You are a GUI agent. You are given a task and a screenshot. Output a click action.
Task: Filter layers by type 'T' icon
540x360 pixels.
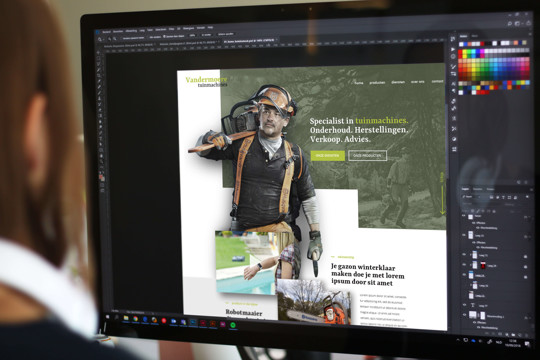tap(503, 197)
